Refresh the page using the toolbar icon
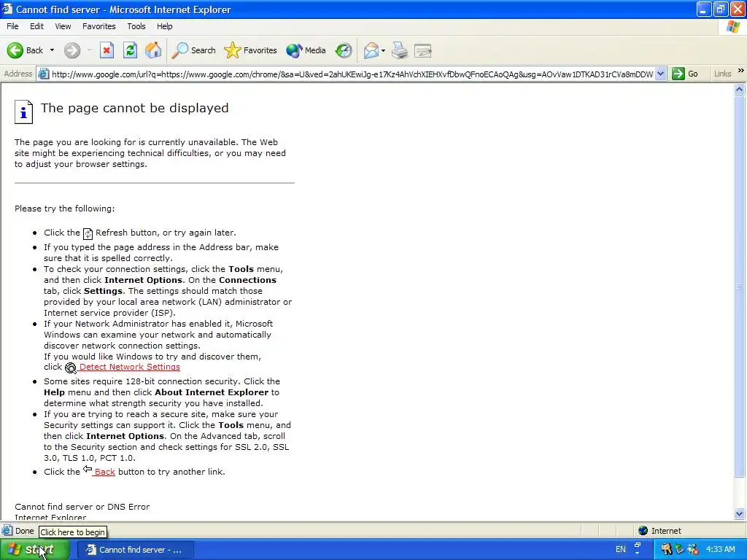747x560 pixels. (130, 50)
